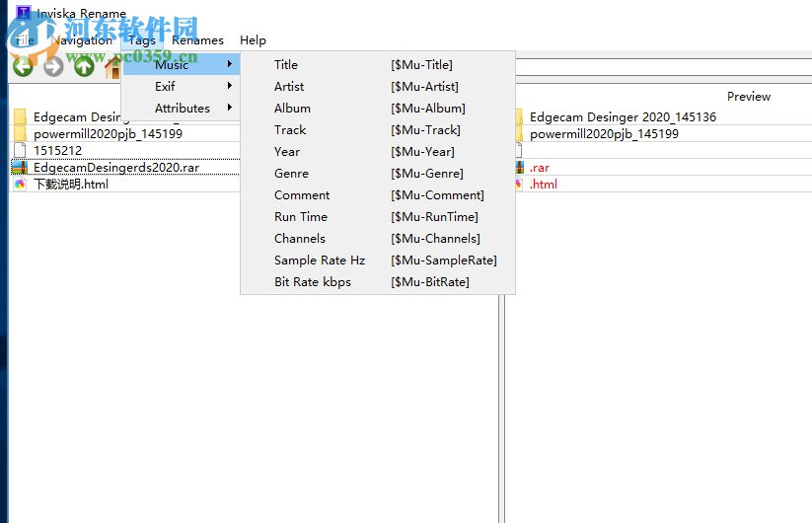The height and width of the screenshot is (523, 812).
Task: Click blank file icon beside 1515212
Action: pyautogui.click(x=20, y=150)
